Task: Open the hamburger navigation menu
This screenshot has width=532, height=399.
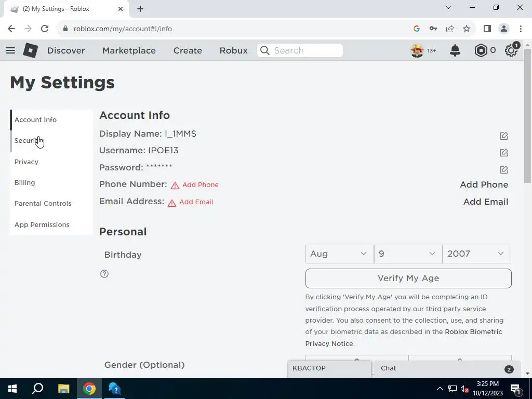Action: pos(10,50)
